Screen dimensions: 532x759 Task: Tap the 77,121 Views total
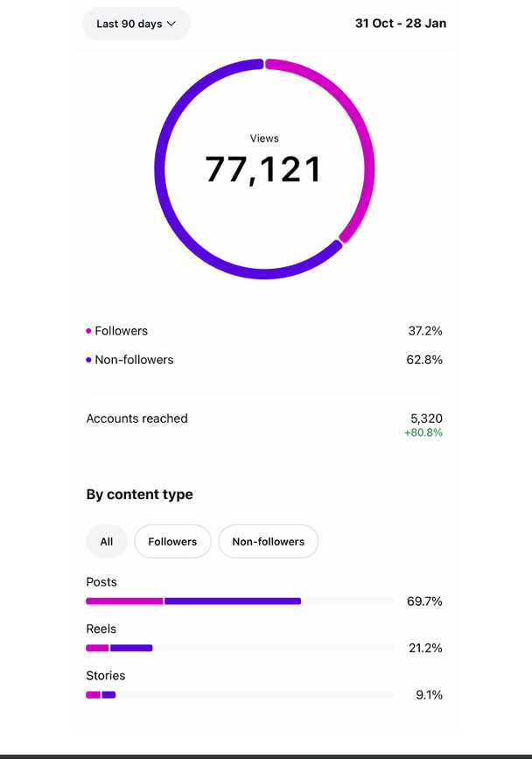pyautogui.click(x=264, y=169)
